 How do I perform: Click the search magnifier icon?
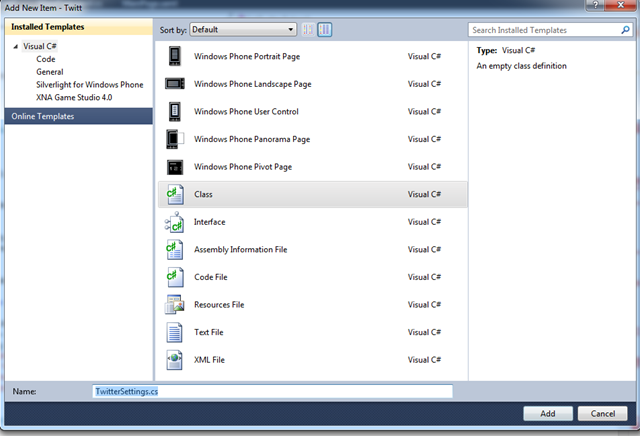625,30
